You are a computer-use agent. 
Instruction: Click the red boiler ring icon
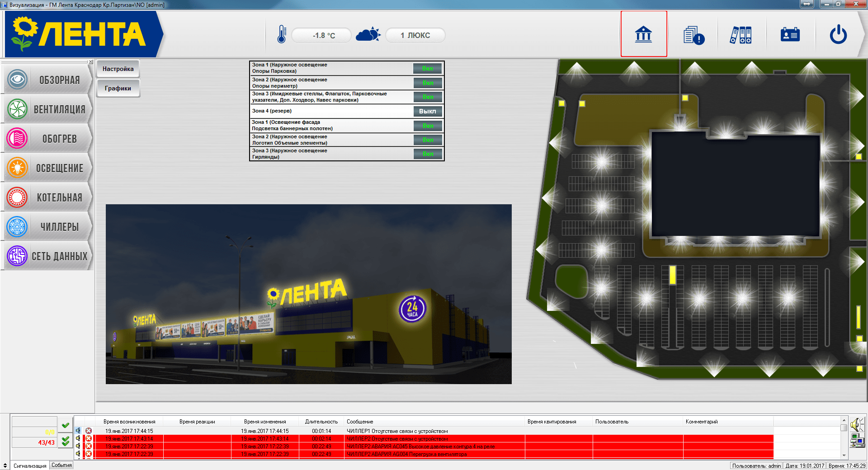tap(18, 197)
